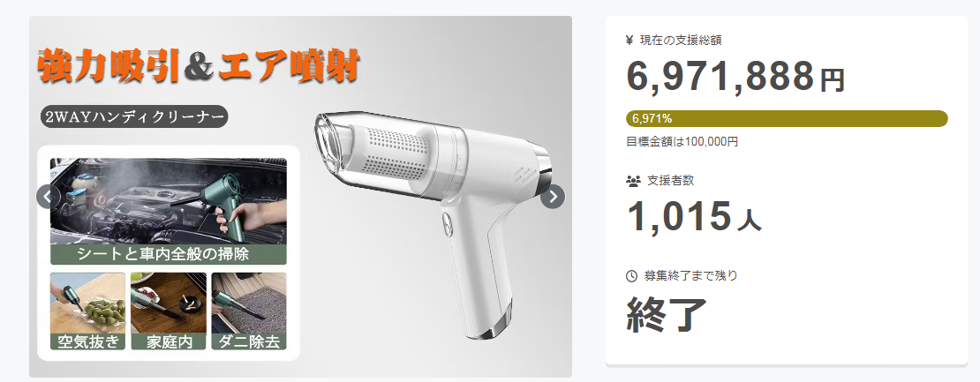Screen dimensions: 980x382
Task: Click the 募集終了まで残り label text
Action: click(691, 275)
